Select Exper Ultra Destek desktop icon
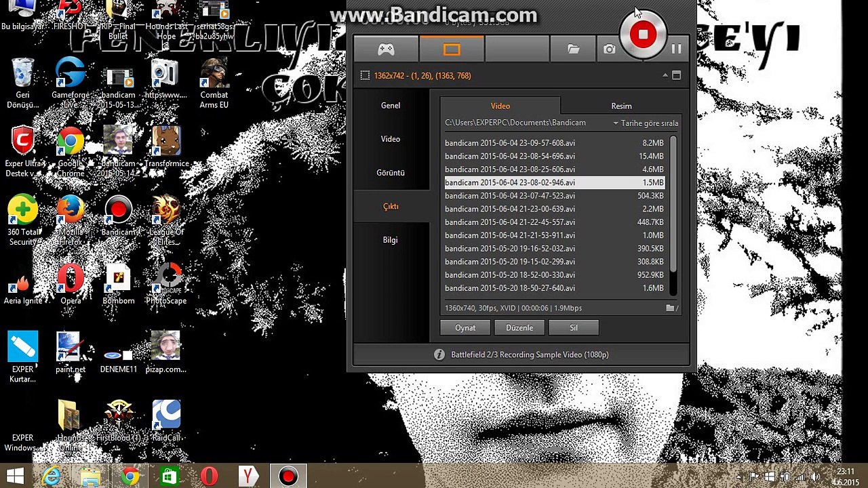The height and width of the screenshot is (488, 868). click(22, 152)
